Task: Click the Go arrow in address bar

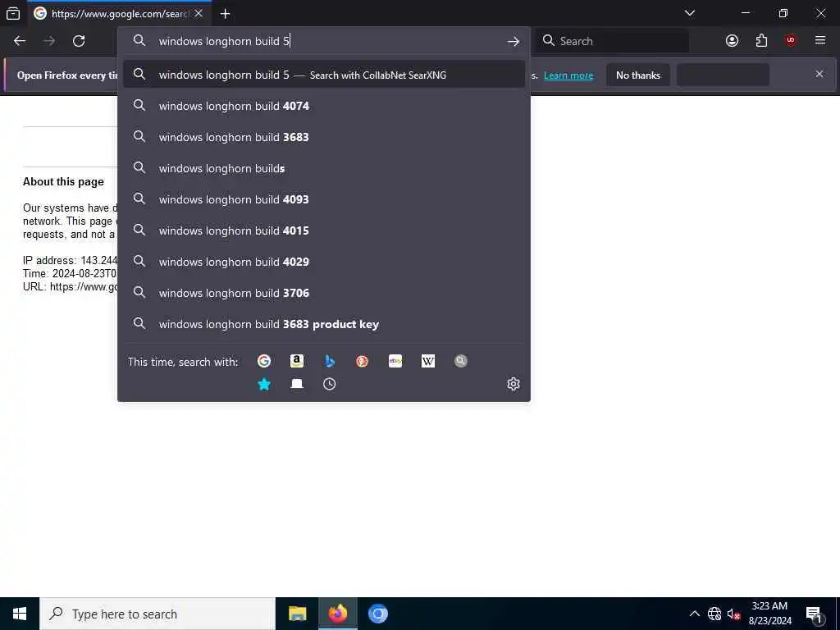Action: click(x=514, y=41)
